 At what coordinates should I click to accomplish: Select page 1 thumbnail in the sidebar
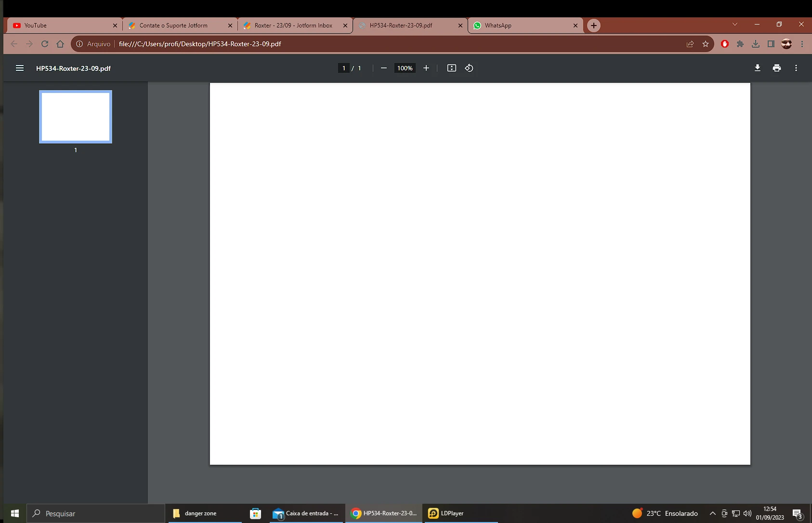click(75, 117)
